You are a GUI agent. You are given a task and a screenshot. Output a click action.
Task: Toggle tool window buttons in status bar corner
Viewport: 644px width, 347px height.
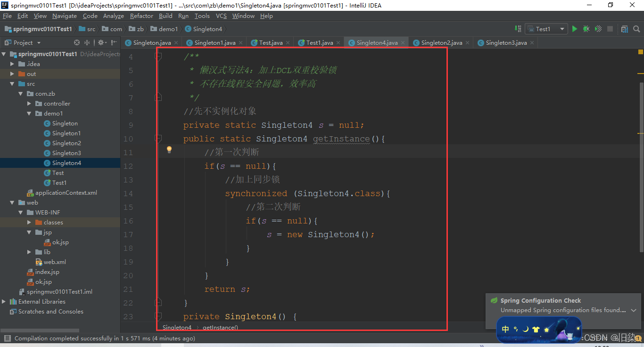click(x=7, y=338)
